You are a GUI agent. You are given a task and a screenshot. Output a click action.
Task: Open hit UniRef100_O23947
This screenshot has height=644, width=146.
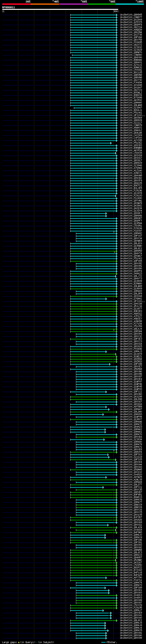click(x=131, y=108)
